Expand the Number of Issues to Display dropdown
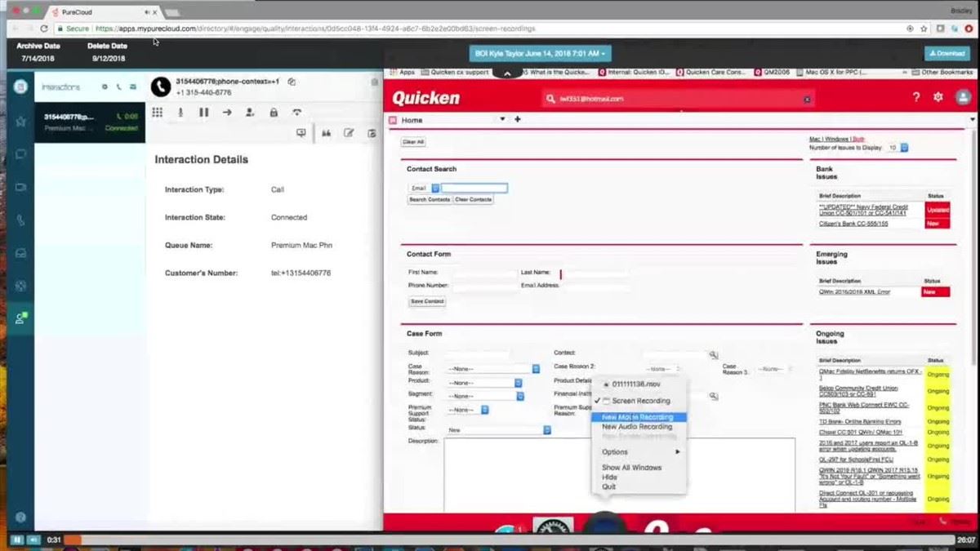The height and width of the screenshot is (551, 980). click(898, 148)
